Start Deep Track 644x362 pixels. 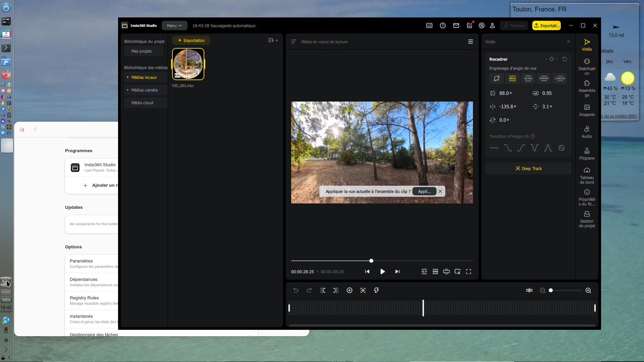pyautogui.click(x=528, y=168)
